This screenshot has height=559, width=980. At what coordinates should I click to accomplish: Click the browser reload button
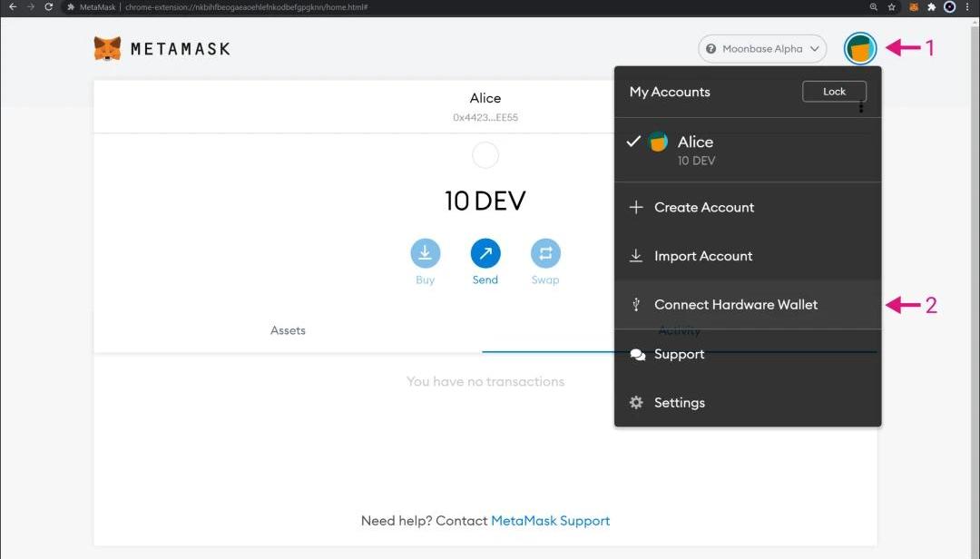click(x=48, y=7)
